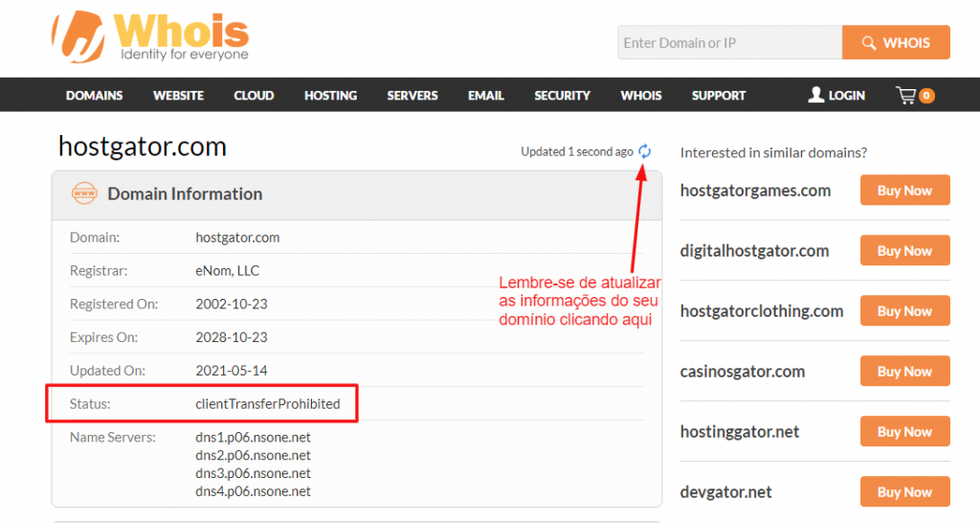Click the devgator.net domain name

click(725, 492)
